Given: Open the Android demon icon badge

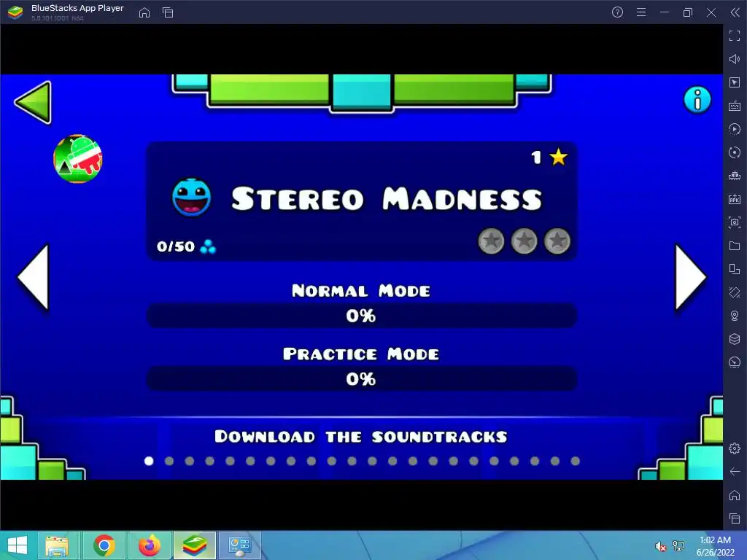Looking at the screenshot, I should tap(78, 159).
